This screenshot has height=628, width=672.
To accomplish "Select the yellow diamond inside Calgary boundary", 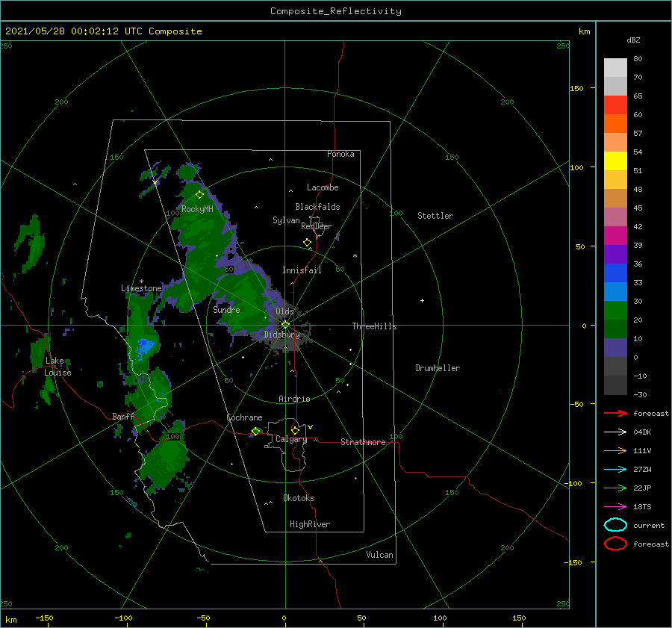I will (x=295, y=430).
